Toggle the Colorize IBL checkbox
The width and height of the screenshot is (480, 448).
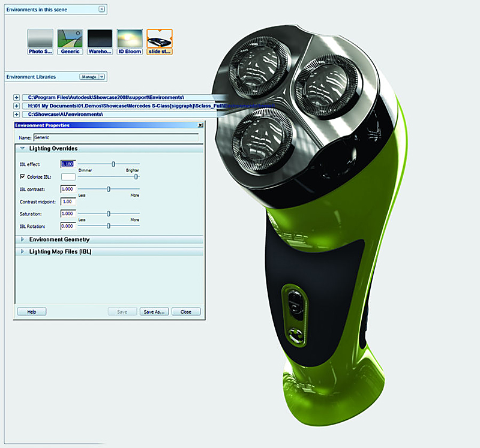click(x=23, y=176)
